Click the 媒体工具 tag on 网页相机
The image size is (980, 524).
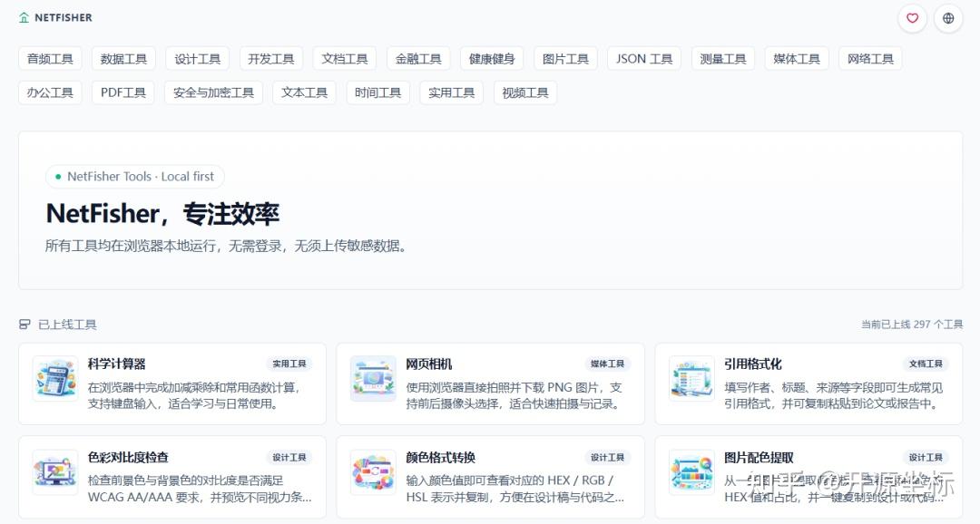(607, 364)
